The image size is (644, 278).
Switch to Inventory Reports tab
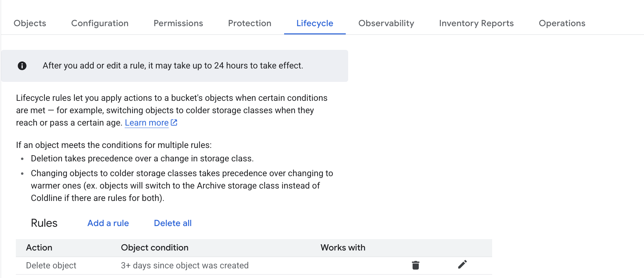(x=476, y=23)
